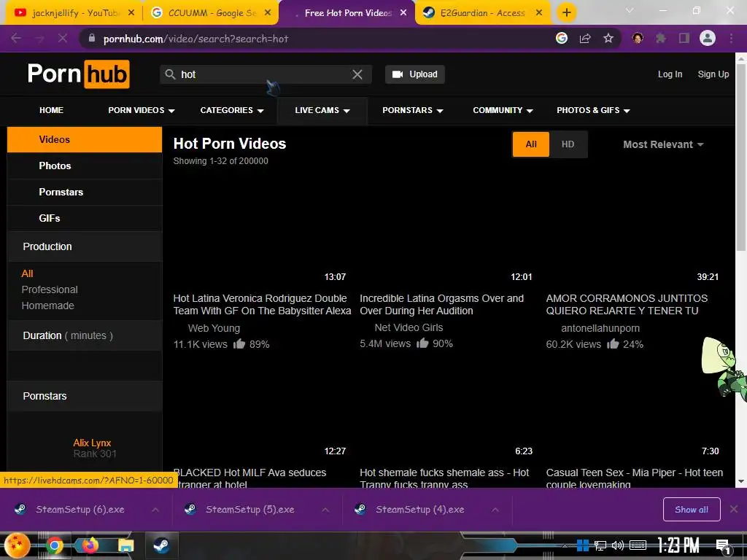Open options chevron for SteamSetup (4).exe
The width and height of the screenshot is (747, 560).
pyautogui.click(x=495, y=510)
